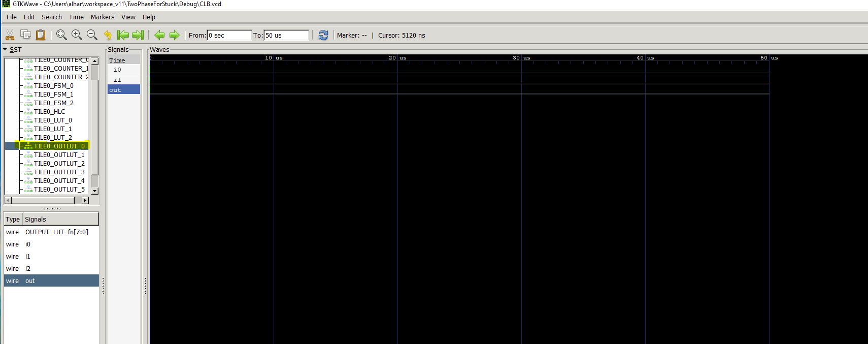This screenshot has width=868, height=344.
Task: Click the tree's vertical scrollbar down arrow
Action: point(94,191)
